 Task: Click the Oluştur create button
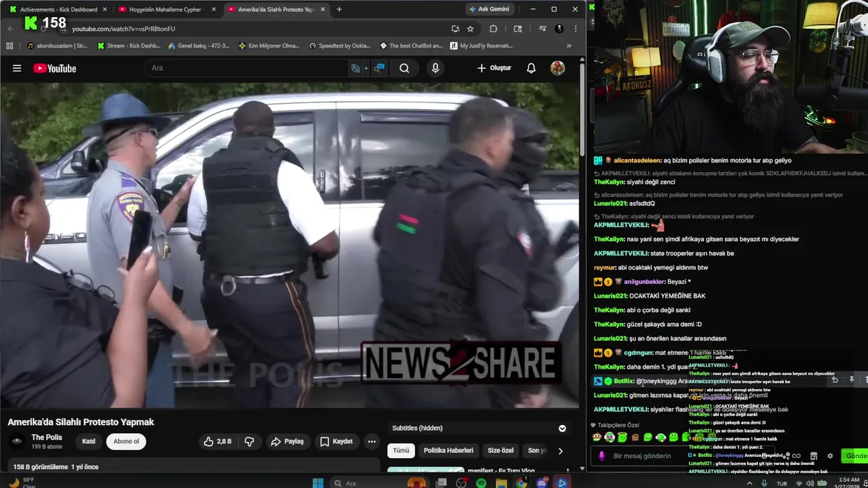click(x=494, y=68)
